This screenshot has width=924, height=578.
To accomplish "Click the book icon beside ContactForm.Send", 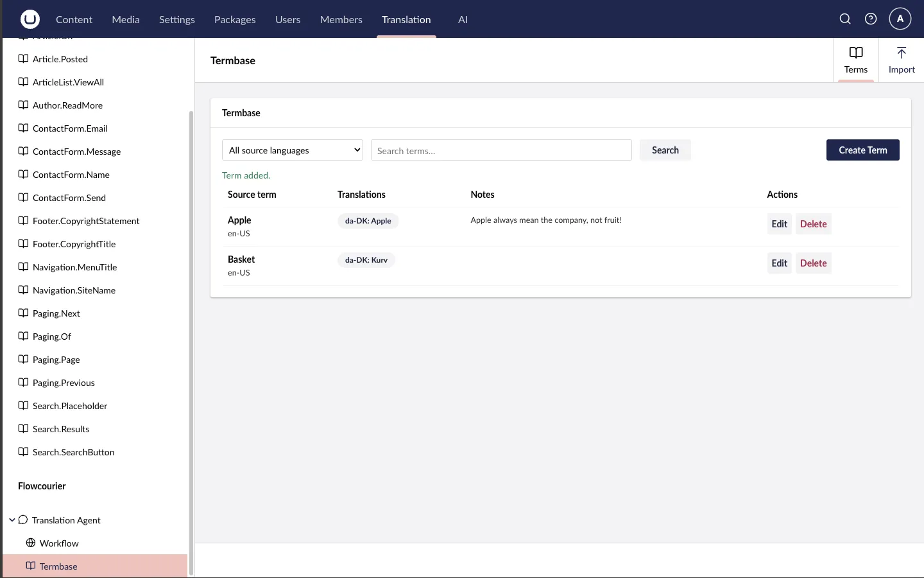I will point(23,198).
